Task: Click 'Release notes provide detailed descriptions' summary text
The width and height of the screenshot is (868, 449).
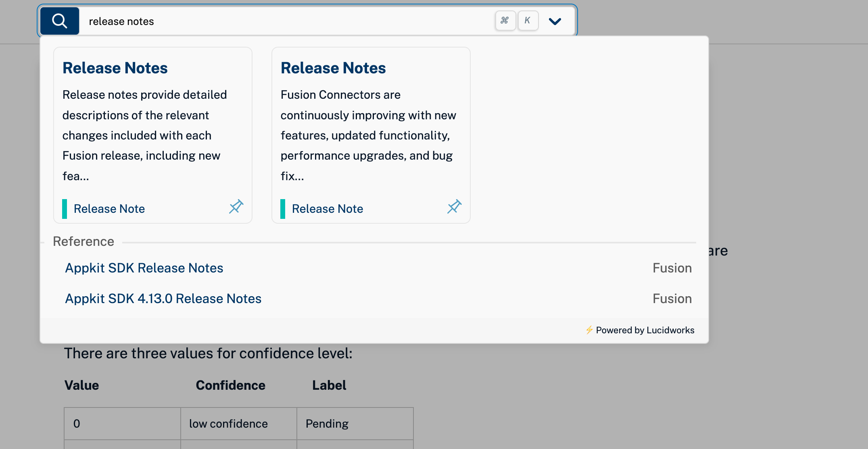Action: coord(145,135)
